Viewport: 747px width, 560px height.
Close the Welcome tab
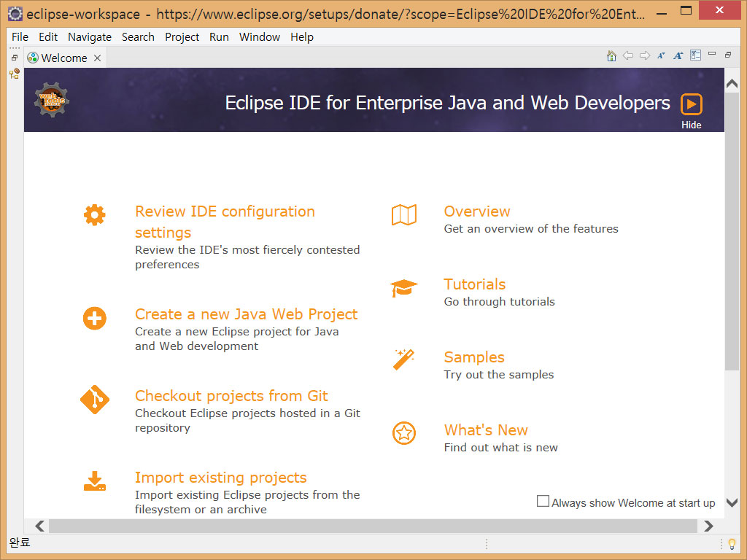(x=97, y=58)
